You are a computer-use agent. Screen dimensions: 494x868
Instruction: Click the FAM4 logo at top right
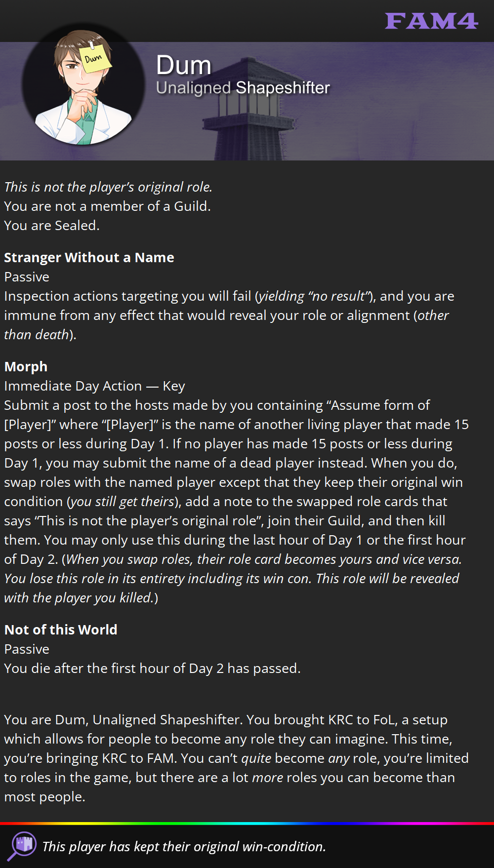coord(431,21)
